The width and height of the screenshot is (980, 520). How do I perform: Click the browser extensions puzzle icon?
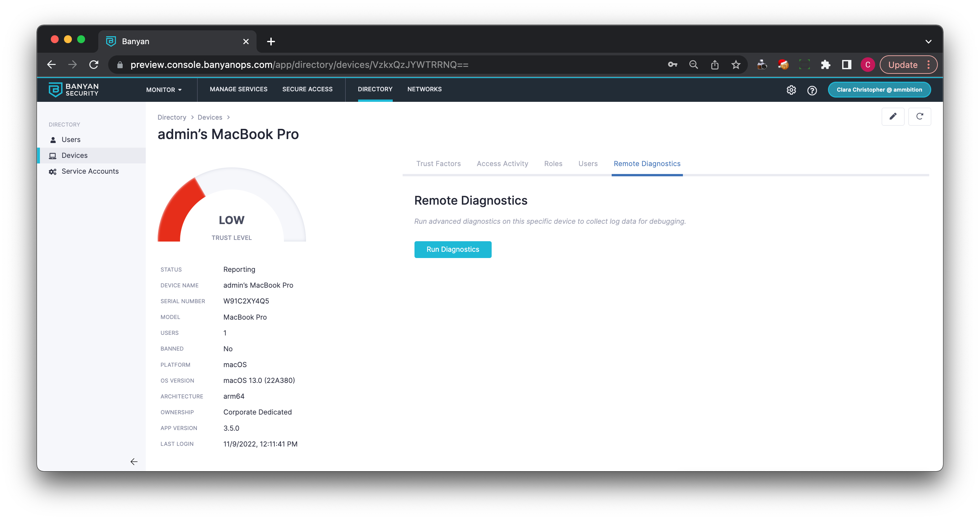[x=825, y=65]
